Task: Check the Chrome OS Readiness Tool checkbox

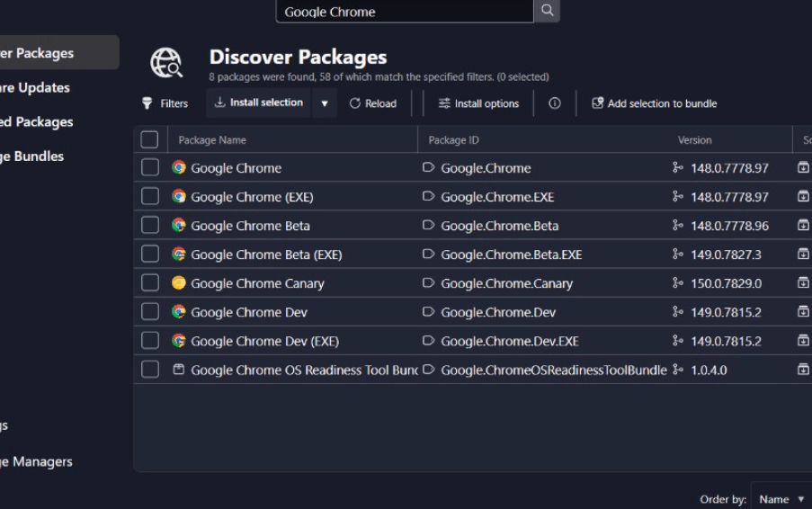Action: pos(150,370)
